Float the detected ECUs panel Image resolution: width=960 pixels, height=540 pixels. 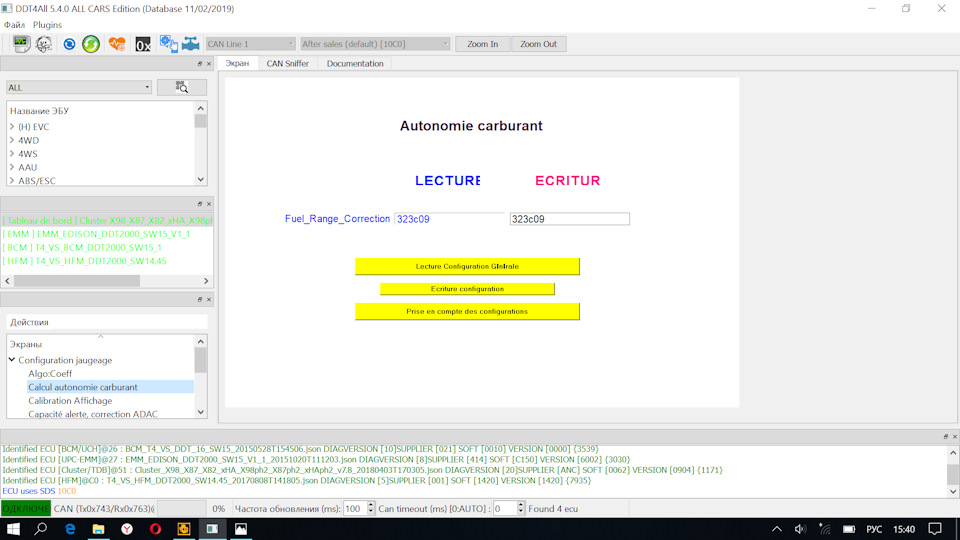pos(200,204)
